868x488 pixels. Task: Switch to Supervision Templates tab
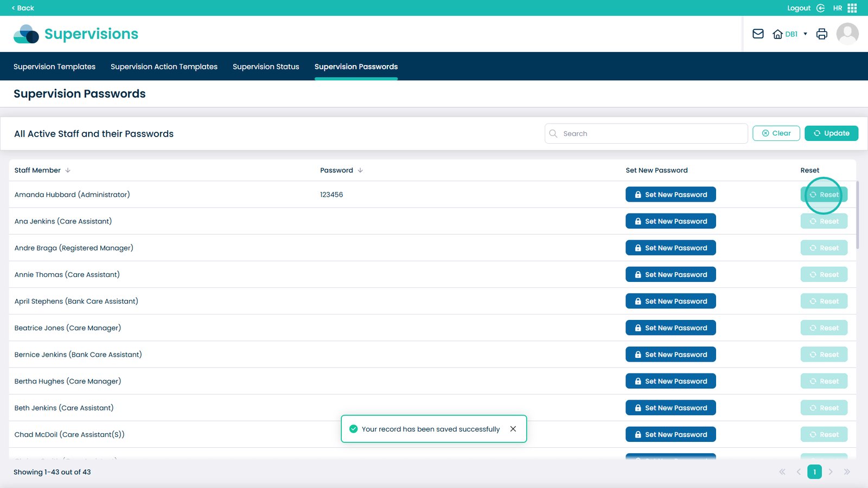pyautogui.click(x=54, y=67)
